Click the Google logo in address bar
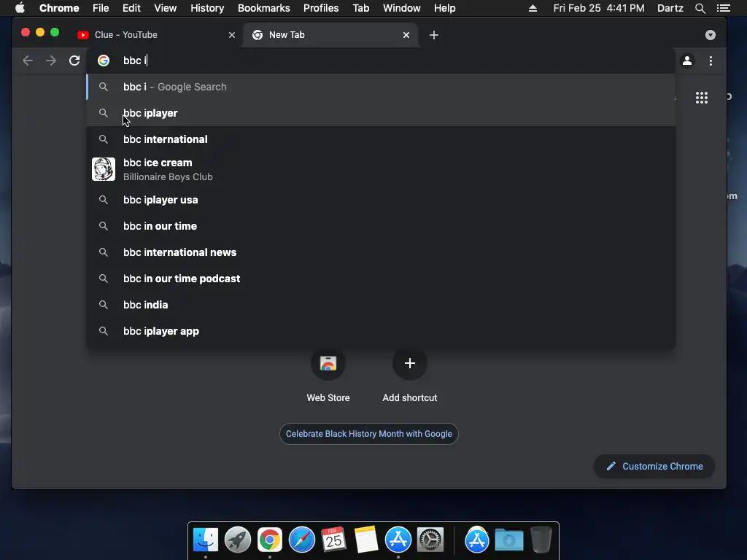Screen dimensions: 747x560 104,61
